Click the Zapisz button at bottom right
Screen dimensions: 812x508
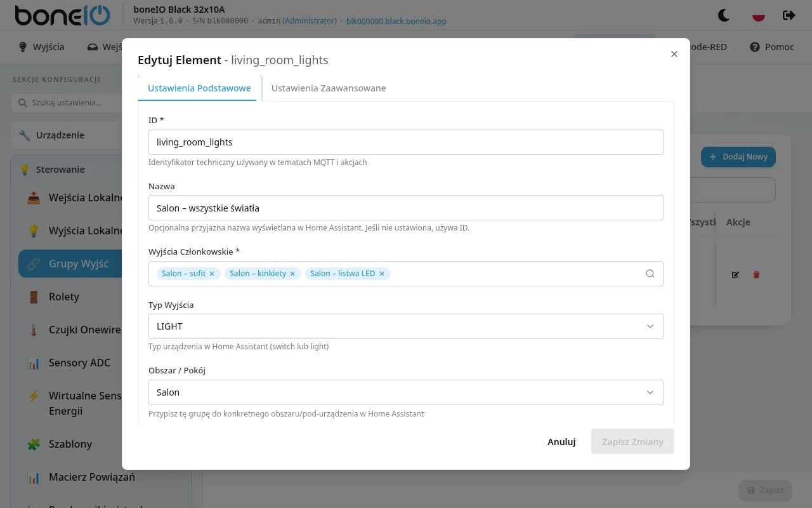click(765, 490)
